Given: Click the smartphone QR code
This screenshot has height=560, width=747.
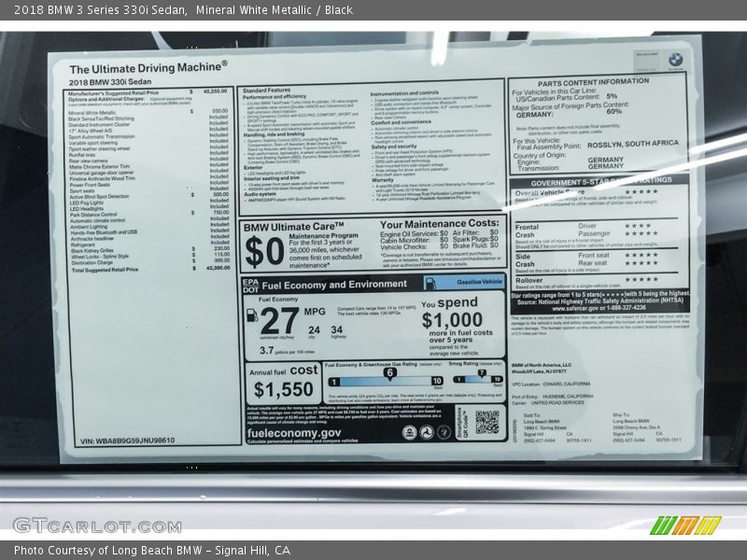Looking at the screenshot, I should 486,423.
